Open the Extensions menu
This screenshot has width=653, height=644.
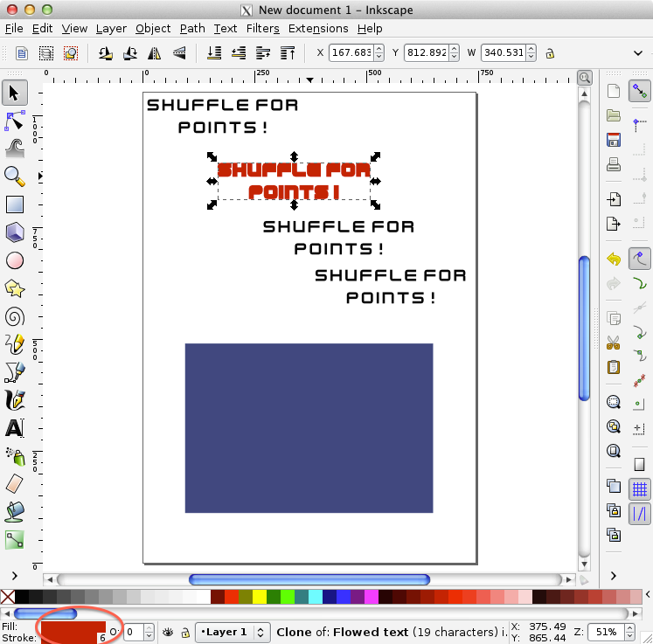pyautogui.click(x=318, y=28)
